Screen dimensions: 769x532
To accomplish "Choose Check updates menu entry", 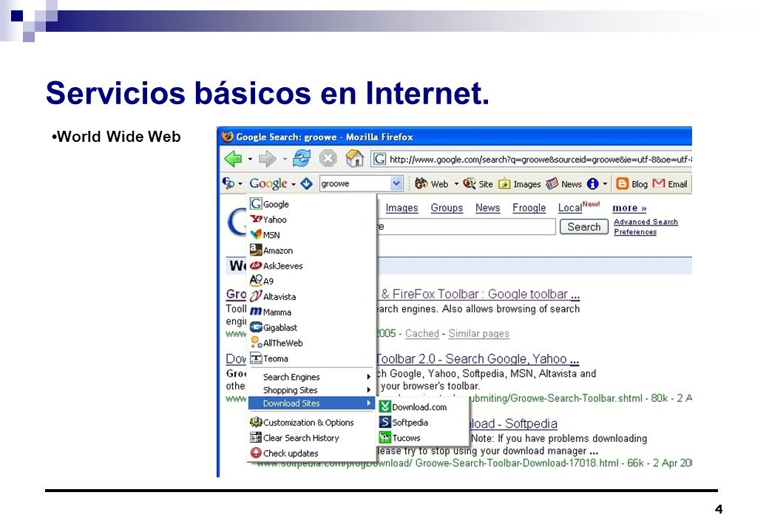I will 312,453.
